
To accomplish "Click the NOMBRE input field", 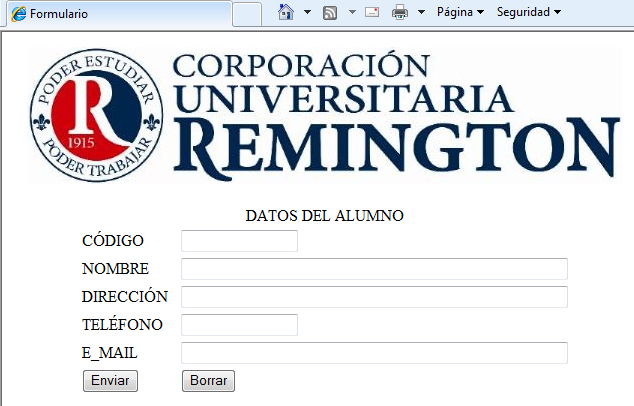I will click(x=374, y=269).
